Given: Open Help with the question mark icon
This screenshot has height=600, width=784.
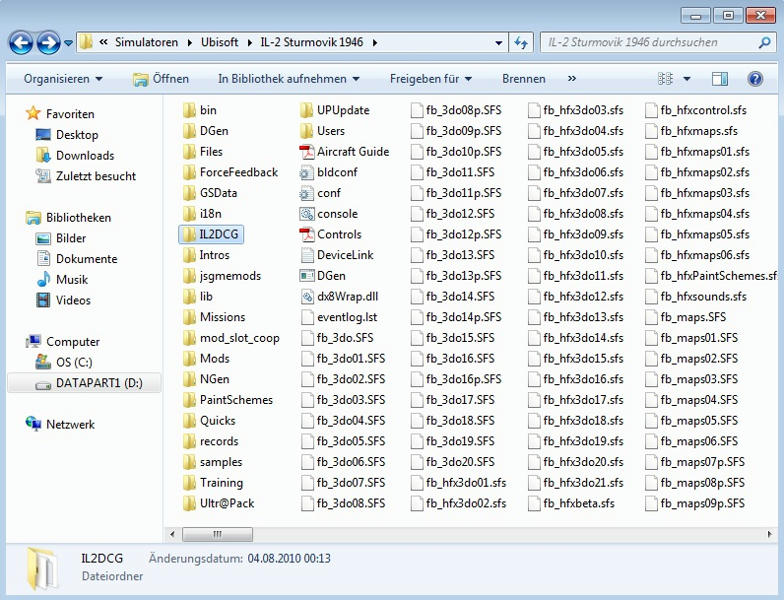Looking at the screenshot, I should pyautogui.click(x=755, y=79).
